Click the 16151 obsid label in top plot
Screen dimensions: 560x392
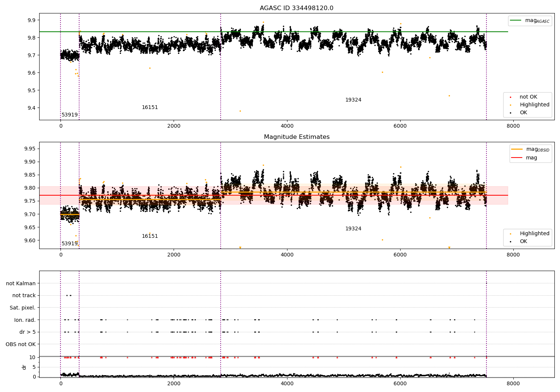150,108
